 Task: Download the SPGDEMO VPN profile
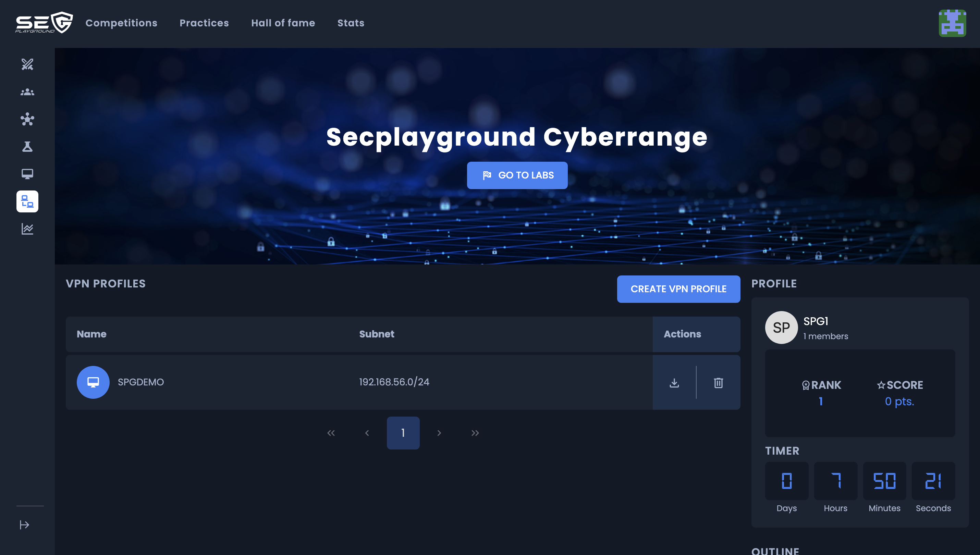(x=675, y=383)
